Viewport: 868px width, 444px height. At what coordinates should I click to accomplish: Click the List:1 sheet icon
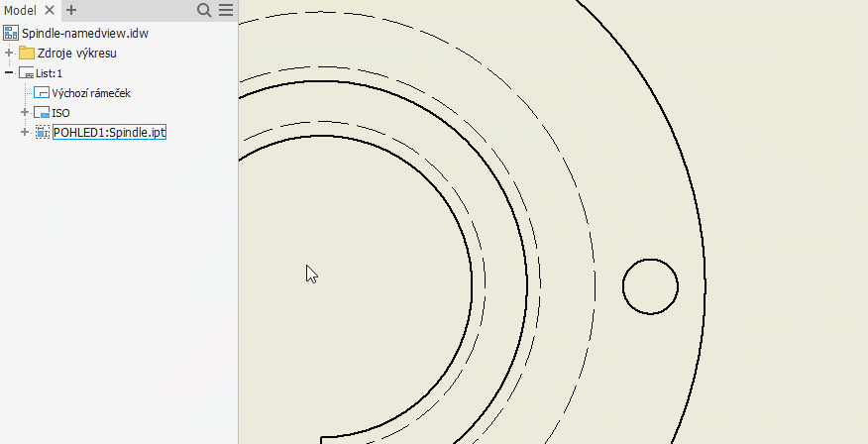26,73
